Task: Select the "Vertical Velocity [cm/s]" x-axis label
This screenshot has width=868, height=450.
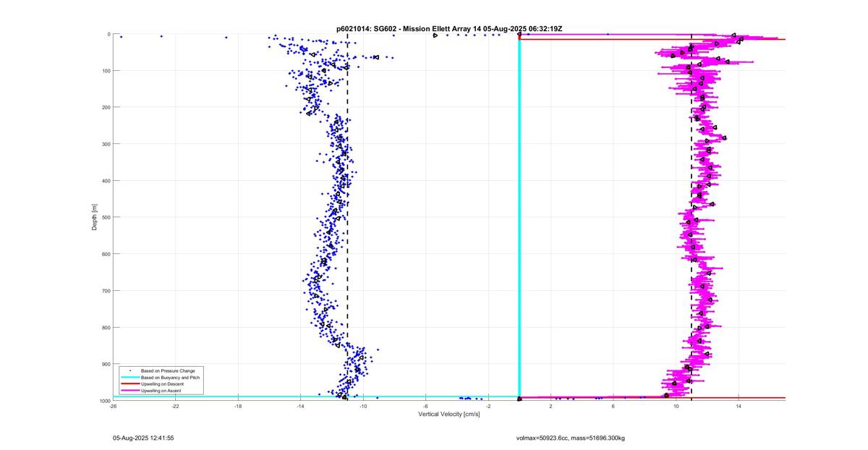Action: point(449,414)
